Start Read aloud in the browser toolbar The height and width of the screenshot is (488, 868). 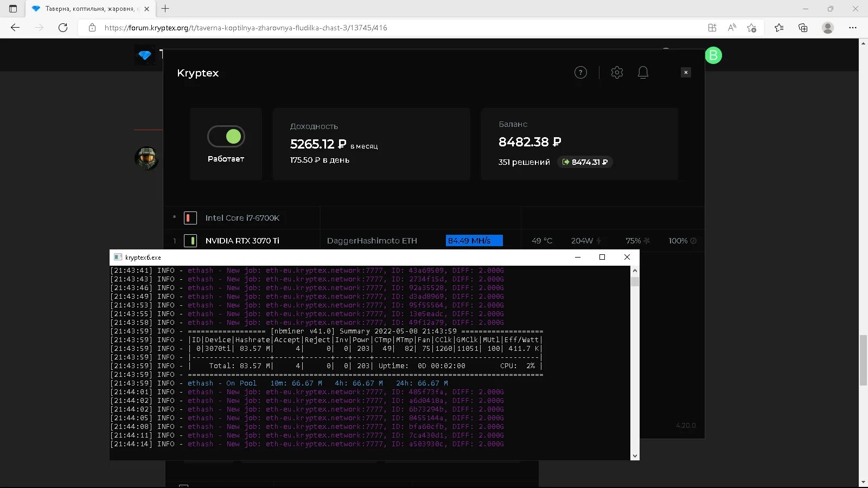pos(732,28)
